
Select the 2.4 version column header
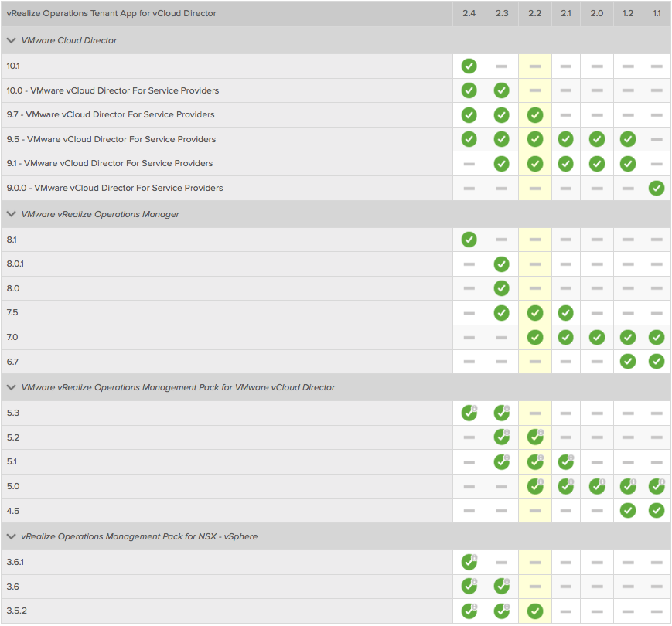click(469, 13)
